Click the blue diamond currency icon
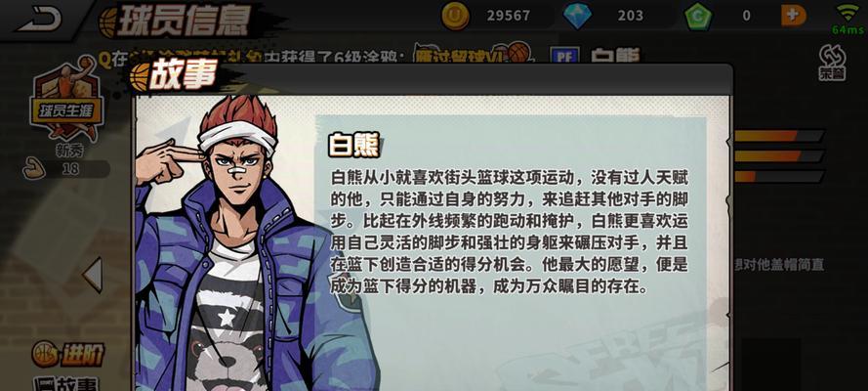The width and height of the screenshot is (868, 391). (x=577, y=16)
